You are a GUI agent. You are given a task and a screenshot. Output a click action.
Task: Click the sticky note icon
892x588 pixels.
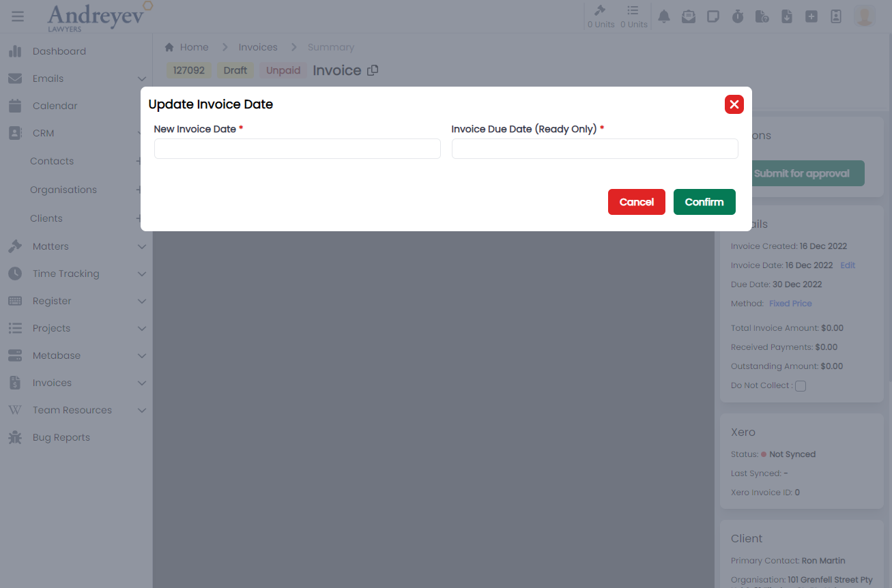point(713,16)
